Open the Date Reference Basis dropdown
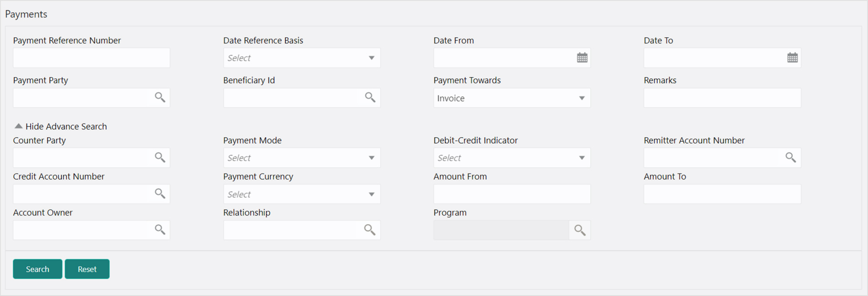Image resolution: width=868 pixels, height=296 pixels. pyautogui.click(x=302, y=58)
